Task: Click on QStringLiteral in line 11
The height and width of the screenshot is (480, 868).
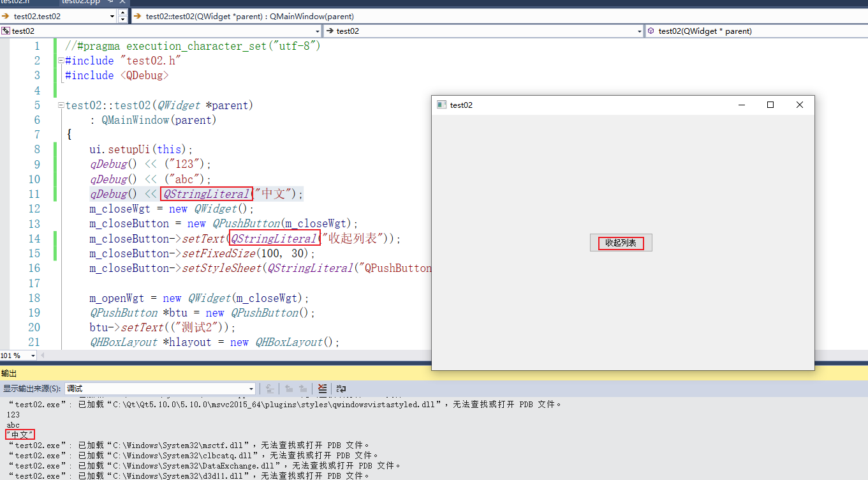Action: pyautogui.click(x=207, y=194)
